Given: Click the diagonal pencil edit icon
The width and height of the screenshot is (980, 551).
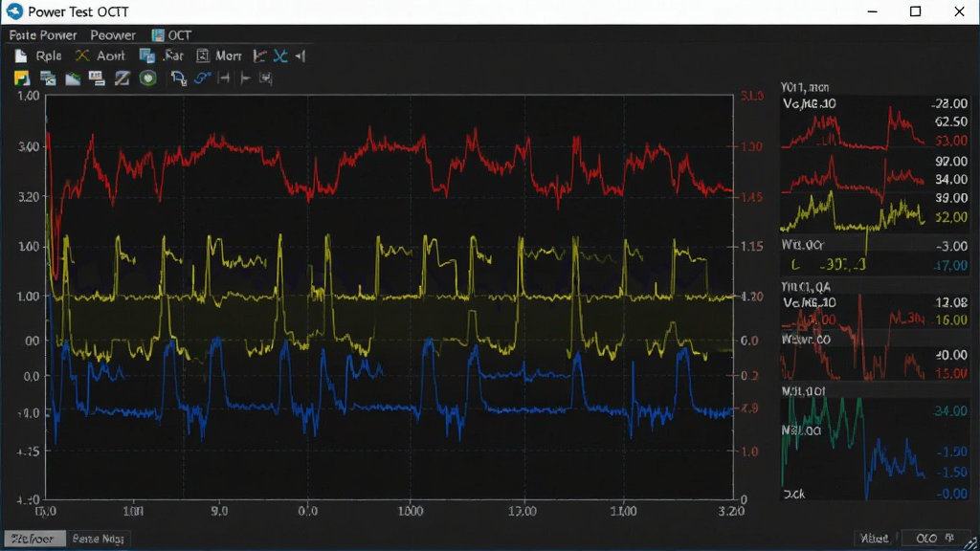Looking at the screenshot, I should tap(122, 78).
